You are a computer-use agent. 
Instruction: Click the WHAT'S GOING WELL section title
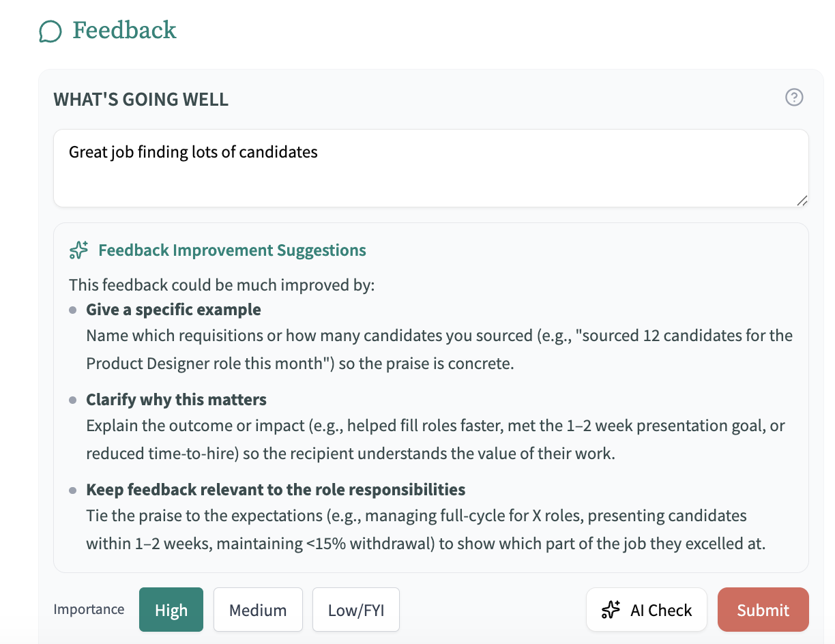tap(141, 100)
